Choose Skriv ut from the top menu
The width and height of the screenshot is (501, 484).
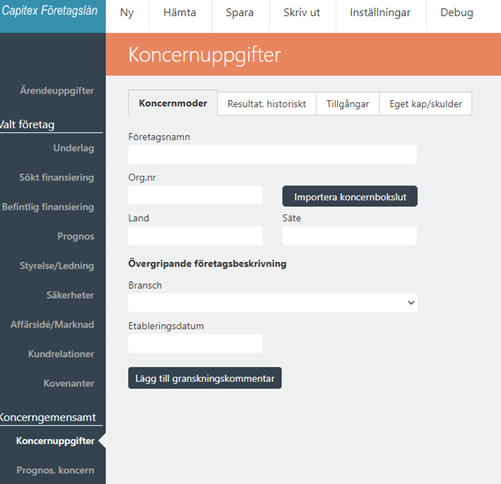302,13
